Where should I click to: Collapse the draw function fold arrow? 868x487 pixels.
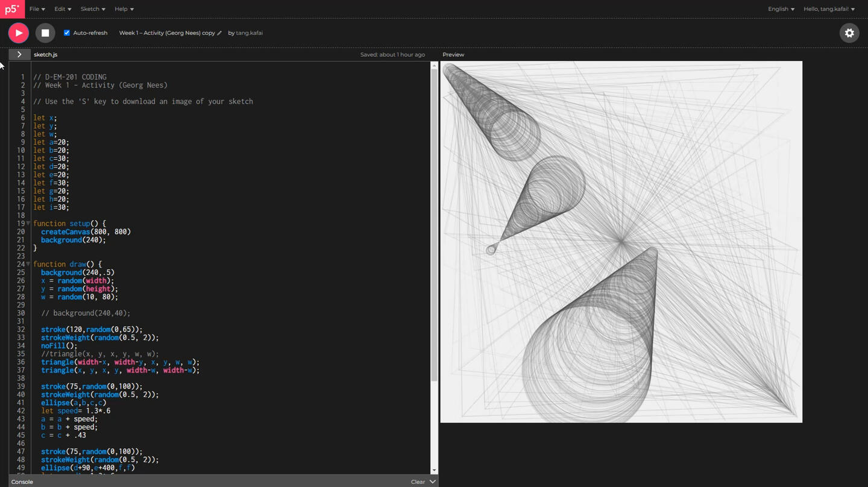click(28, 264)
